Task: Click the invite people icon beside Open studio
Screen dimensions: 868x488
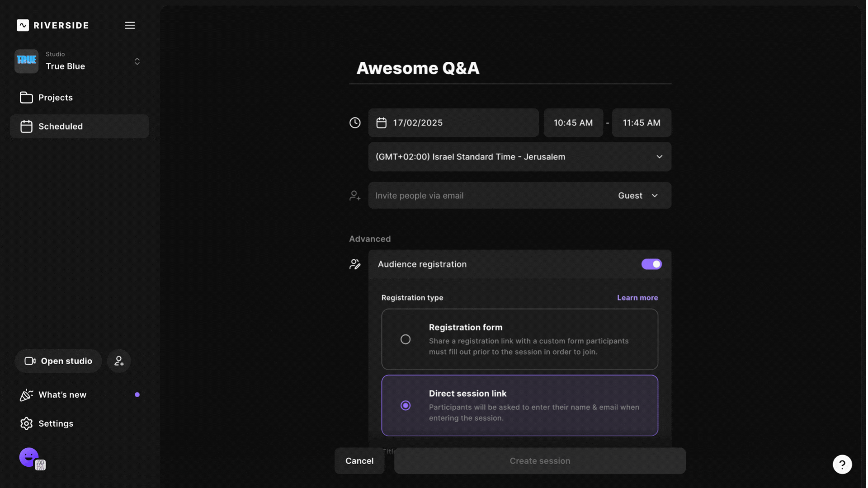Action: pyautogui.click(x=119, y=361)
